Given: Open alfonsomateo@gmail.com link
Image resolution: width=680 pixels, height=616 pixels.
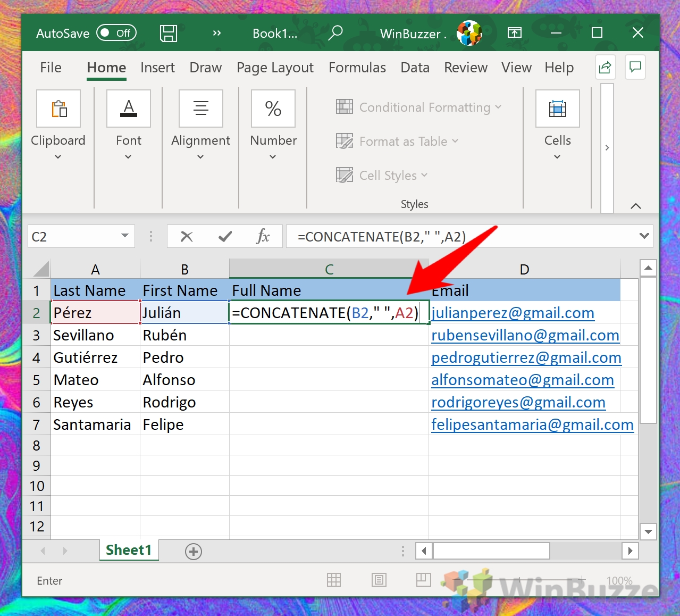Looking at the screenshot, I should [522, 380].
